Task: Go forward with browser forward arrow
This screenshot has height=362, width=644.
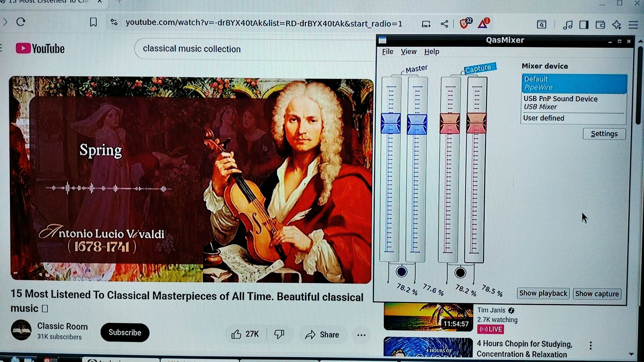Action: point(5,22)
